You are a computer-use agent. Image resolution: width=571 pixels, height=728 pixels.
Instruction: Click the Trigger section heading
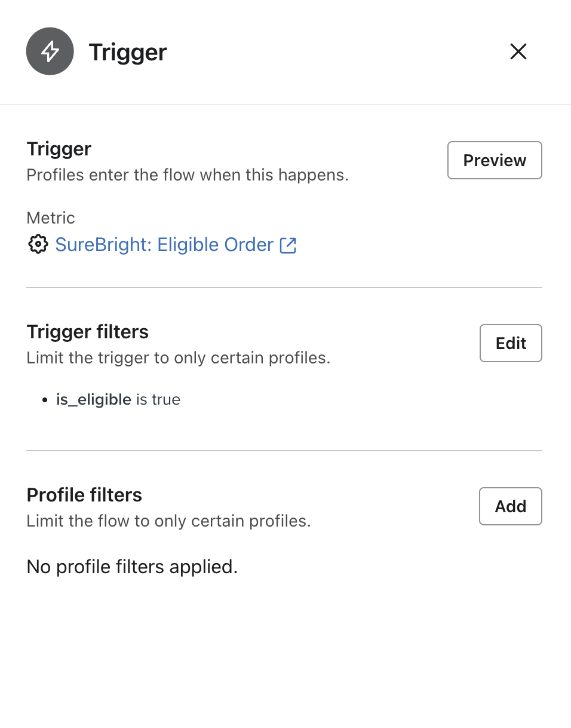point(59,149)
